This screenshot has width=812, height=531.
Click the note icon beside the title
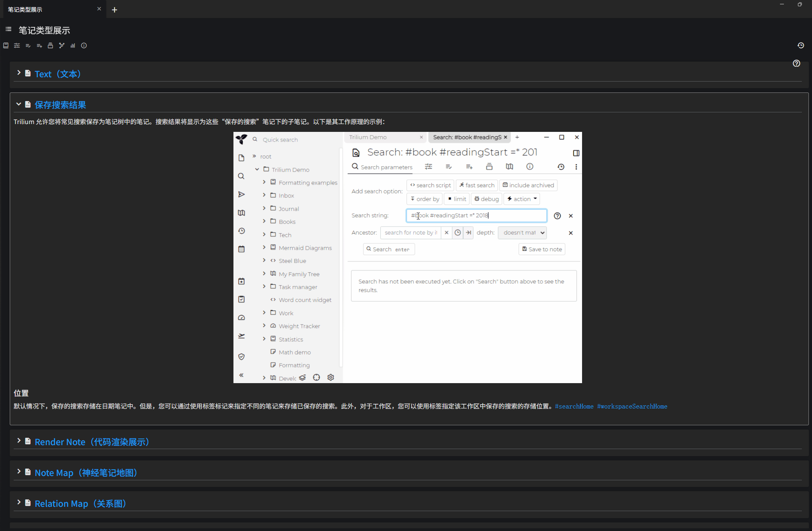[x=9, y=29]
